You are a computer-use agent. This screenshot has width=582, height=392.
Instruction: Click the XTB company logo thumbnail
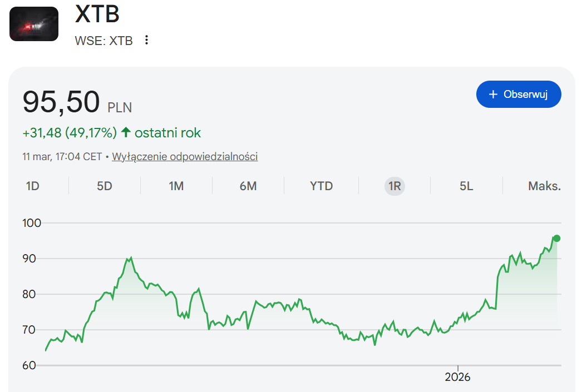(x=34, y=24)
